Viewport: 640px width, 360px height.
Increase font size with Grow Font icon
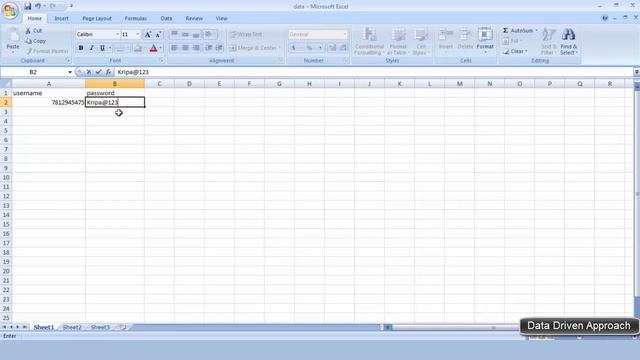148,35
